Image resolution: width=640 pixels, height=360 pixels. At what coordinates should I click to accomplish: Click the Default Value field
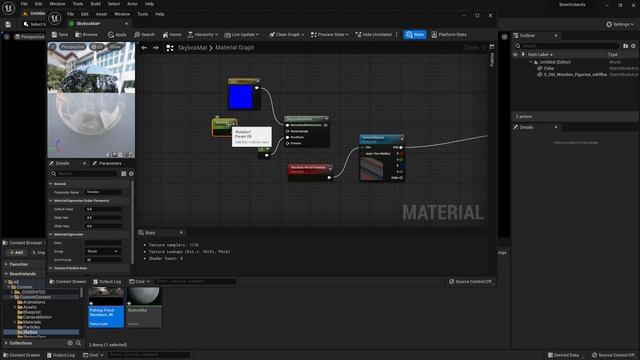[103, 209]
